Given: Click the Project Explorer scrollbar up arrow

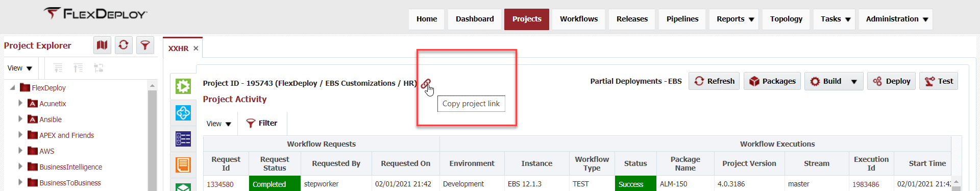Looking at the screenshot, I should [152, 85].
